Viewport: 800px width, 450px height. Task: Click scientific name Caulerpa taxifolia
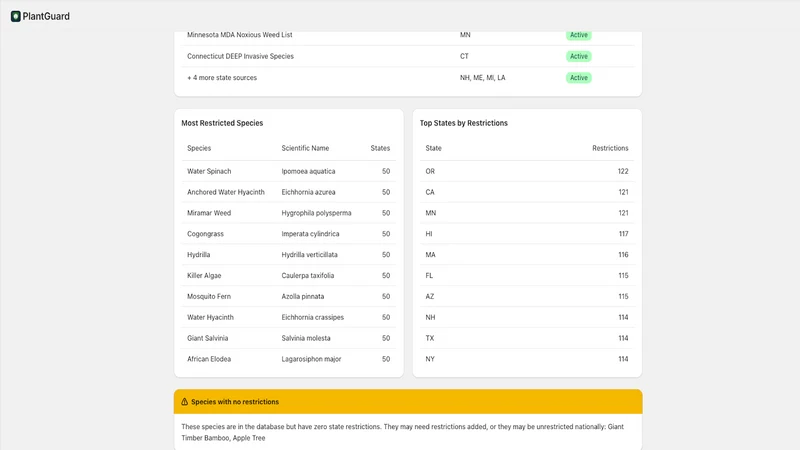308,276
